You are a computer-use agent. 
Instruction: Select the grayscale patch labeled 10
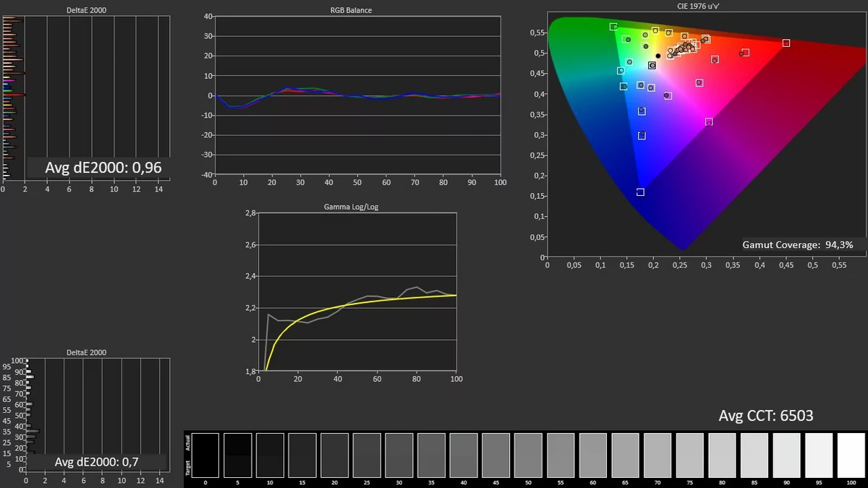click(270, 455)
